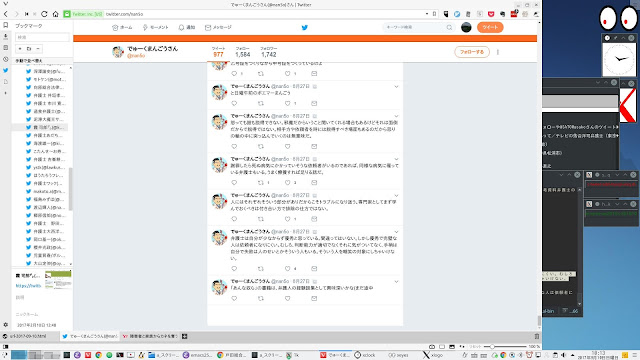640x360 pixels.
Task: Shade the xclock window with chevron
Action: [x=623, y=38]
